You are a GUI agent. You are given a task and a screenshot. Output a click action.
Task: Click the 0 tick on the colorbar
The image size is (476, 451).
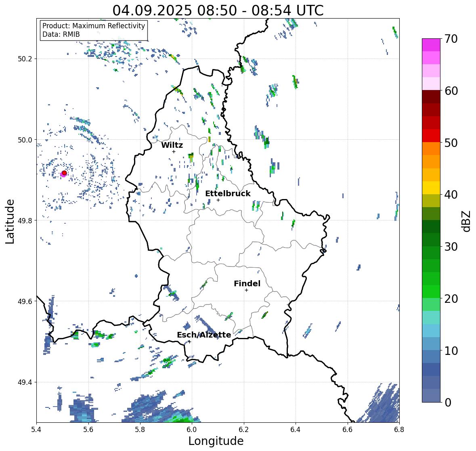[x=448, y=403]
